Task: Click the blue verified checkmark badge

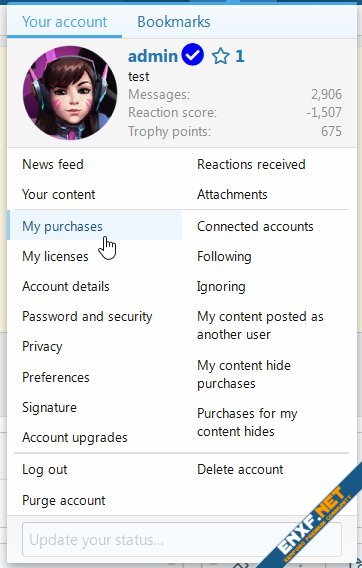Action: 192,55
